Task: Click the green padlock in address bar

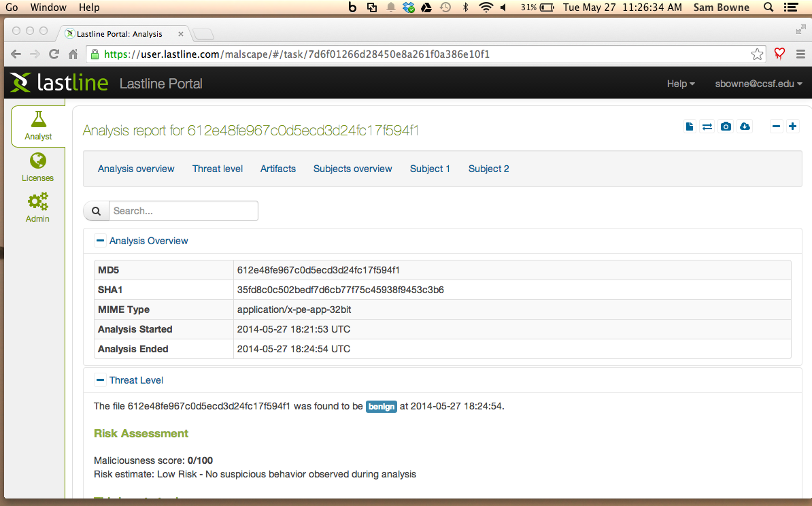Action: (95, 54)
